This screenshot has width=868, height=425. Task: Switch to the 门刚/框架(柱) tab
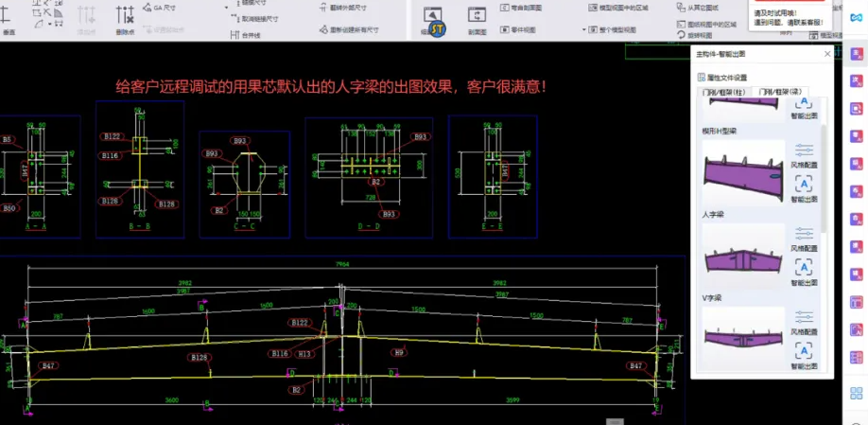(x=721, y=92)
